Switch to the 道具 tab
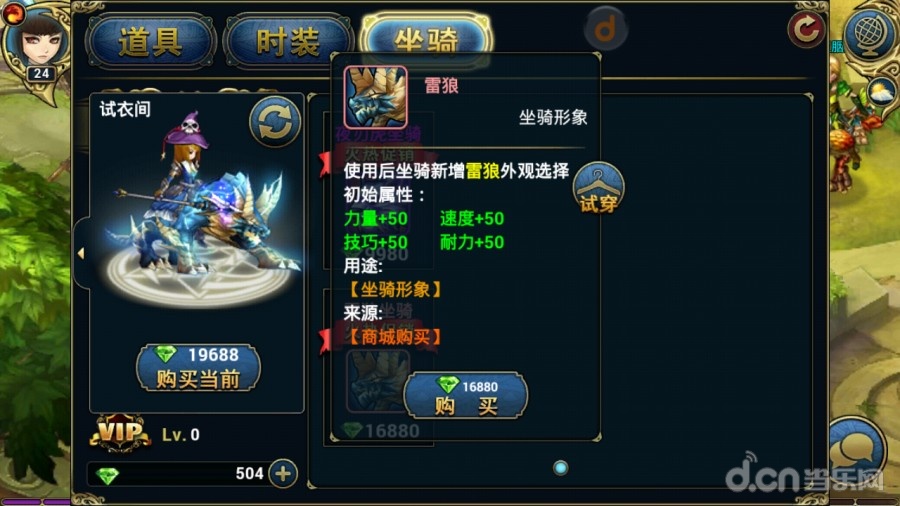 (150, 41)
